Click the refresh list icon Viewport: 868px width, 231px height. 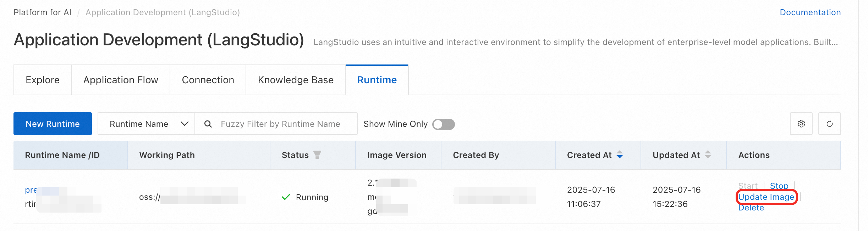point(829,124)
